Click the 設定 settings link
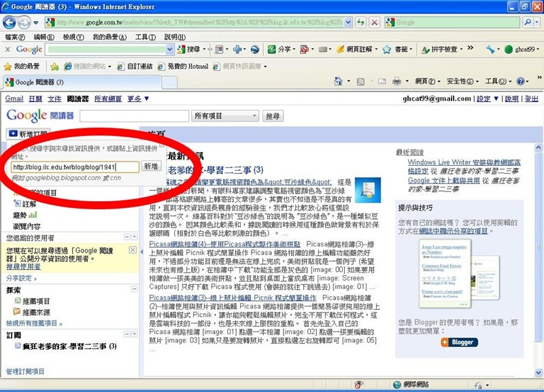Image resolution: width=544 pixels, height=392 pixels. tap(483, 99)
